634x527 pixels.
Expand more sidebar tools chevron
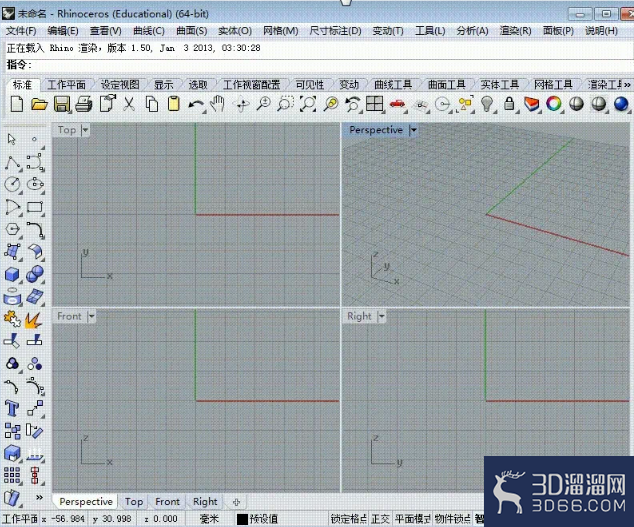point(39,497)
